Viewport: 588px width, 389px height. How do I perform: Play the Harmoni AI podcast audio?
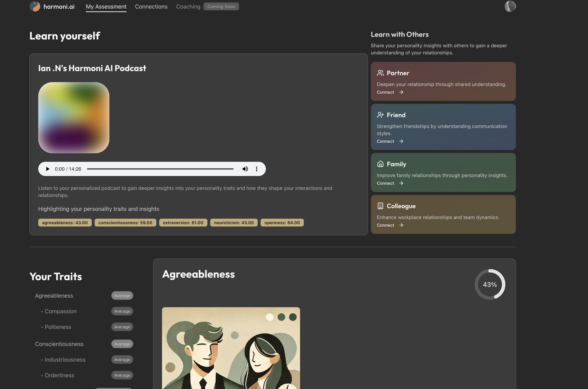48,169
